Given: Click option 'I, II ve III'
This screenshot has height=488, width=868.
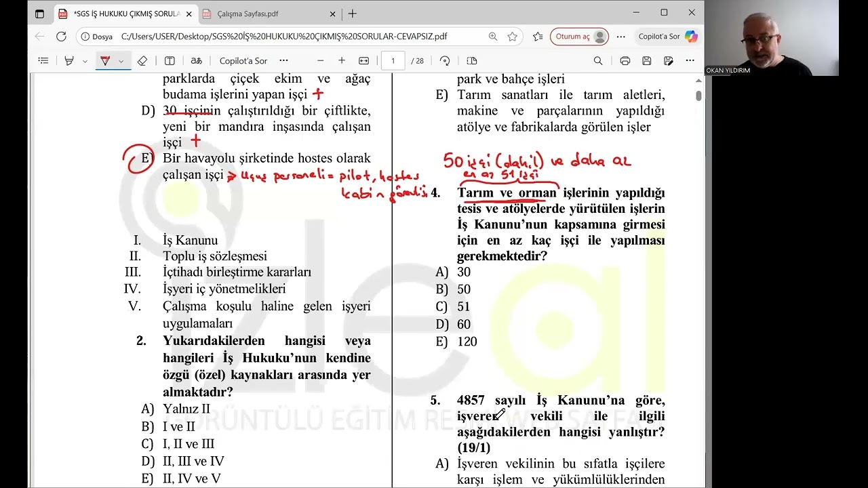Looking at the screenshot, I should coord(189,444).
